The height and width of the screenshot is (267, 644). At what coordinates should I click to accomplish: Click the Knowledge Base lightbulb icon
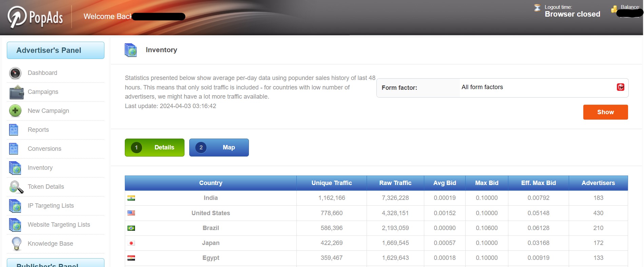click(16, 244)
